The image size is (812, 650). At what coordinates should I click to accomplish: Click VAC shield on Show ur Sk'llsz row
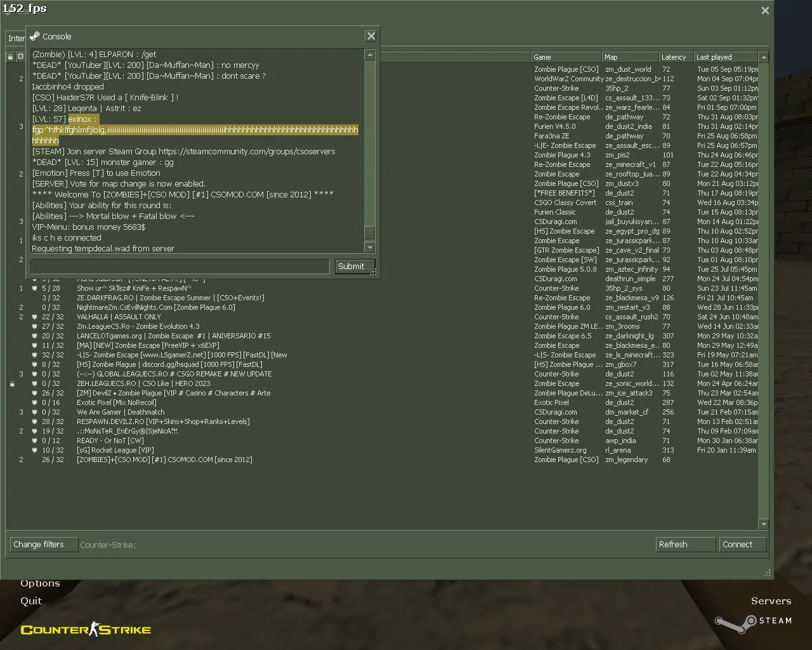pyautogui.click(x=34, y=288)
